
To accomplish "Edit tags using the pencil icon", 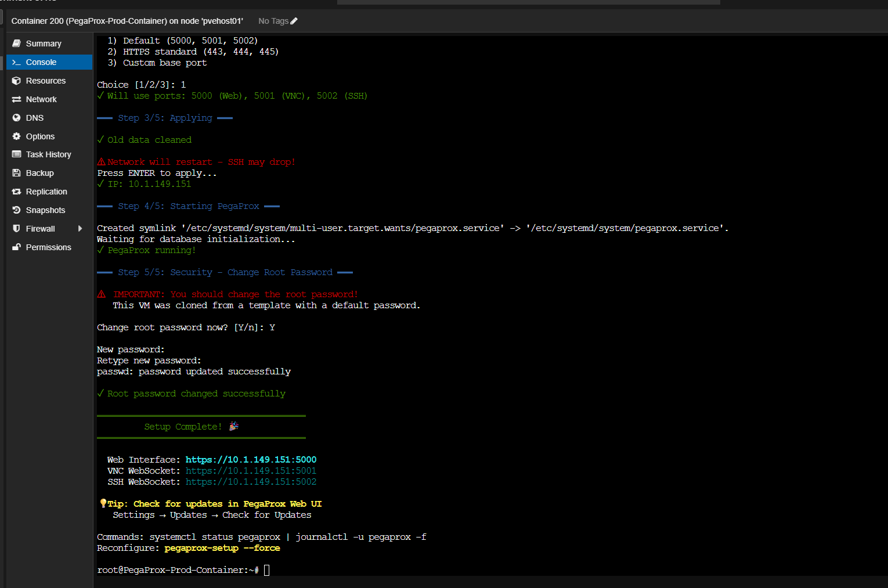I will pos(294,21).
